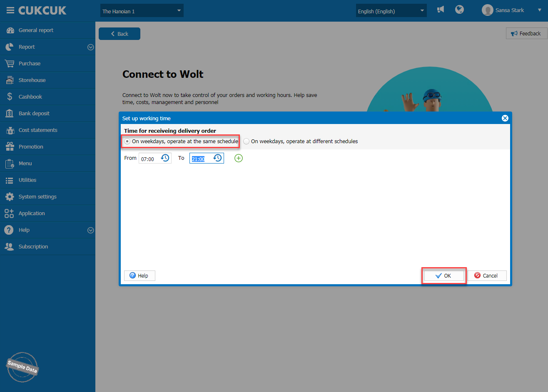This screenshot has width=548, height=392.
Task: Click the Bank deposit icon
Action: (x=10, y=114)
